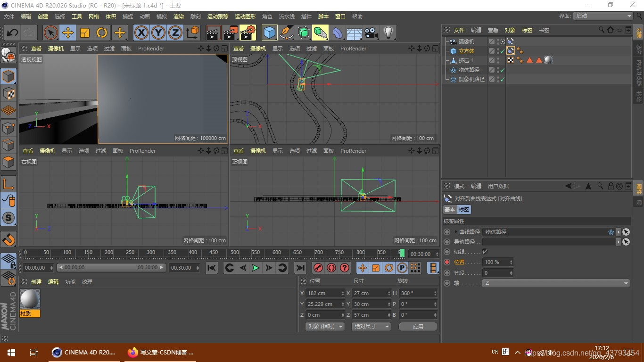Select 挤压.1 object in tree
The image size is (644, 362).
(465, 60)
